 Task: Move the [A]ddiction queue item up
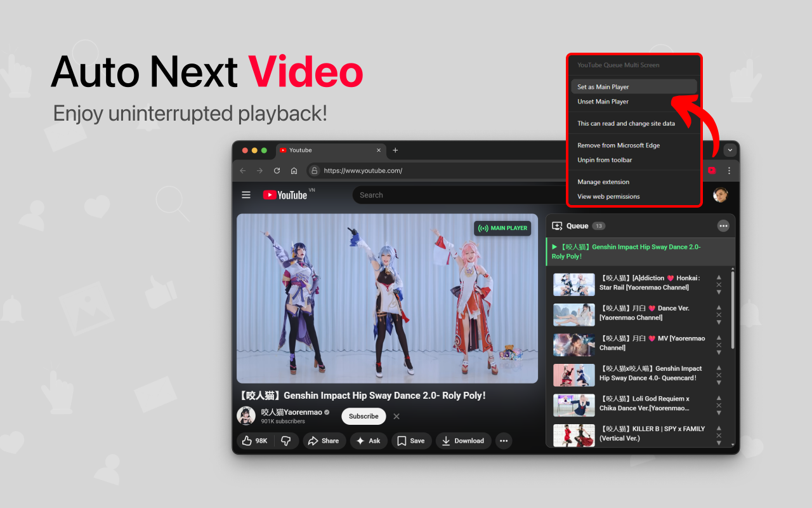pyautogui.click(x=719, y=277)
